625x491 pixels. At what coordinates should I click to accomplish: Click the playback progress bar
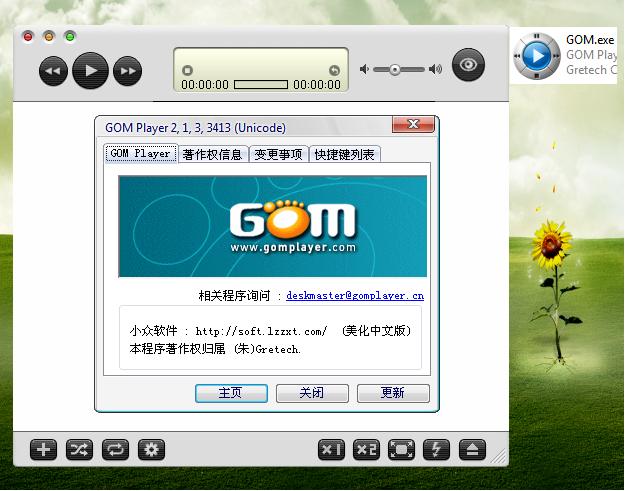click(261, 84)
